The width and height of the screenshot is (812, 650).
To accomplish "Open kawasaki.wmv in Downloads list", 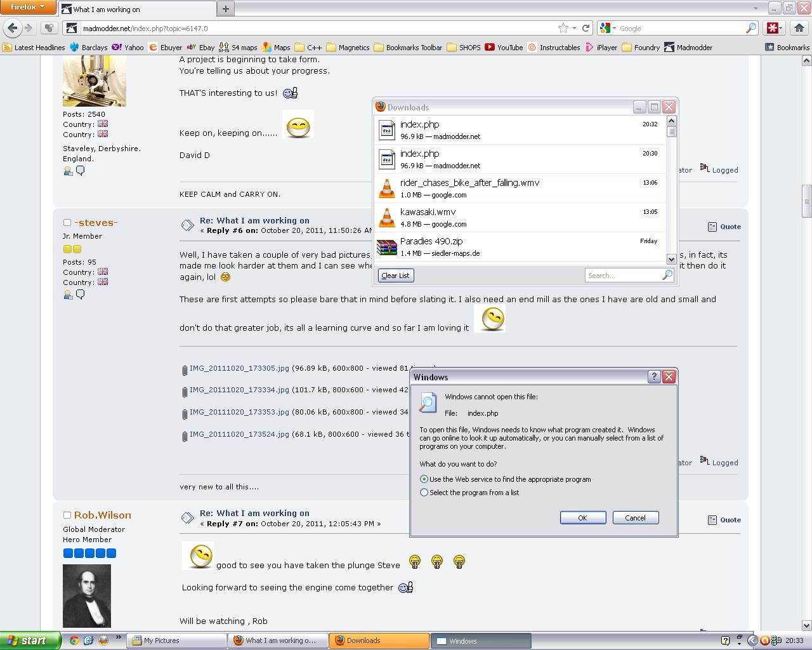I will click(x=520, y=218).
